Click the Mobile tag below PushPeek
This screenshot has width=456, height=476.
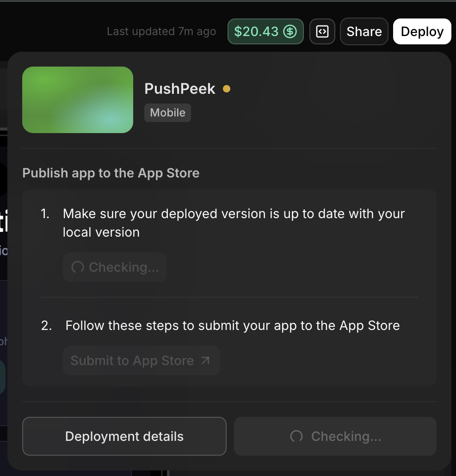(167, 112)
